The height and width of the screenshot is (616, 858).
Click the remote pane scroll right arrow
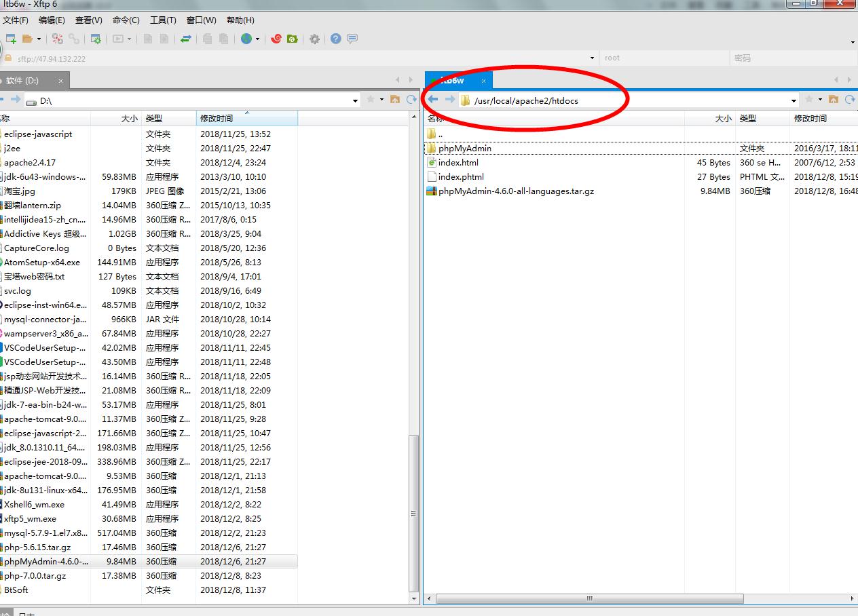(853, 598)
